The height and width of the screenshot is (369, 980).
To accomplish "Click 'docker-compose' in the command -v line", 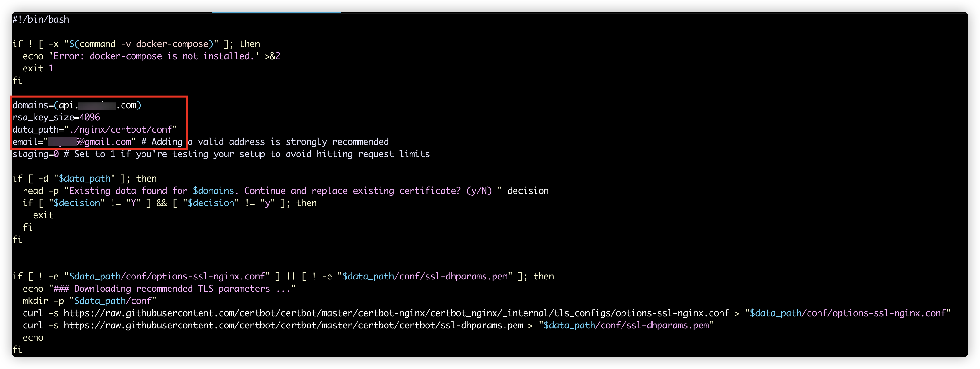I will click(172, 44).
